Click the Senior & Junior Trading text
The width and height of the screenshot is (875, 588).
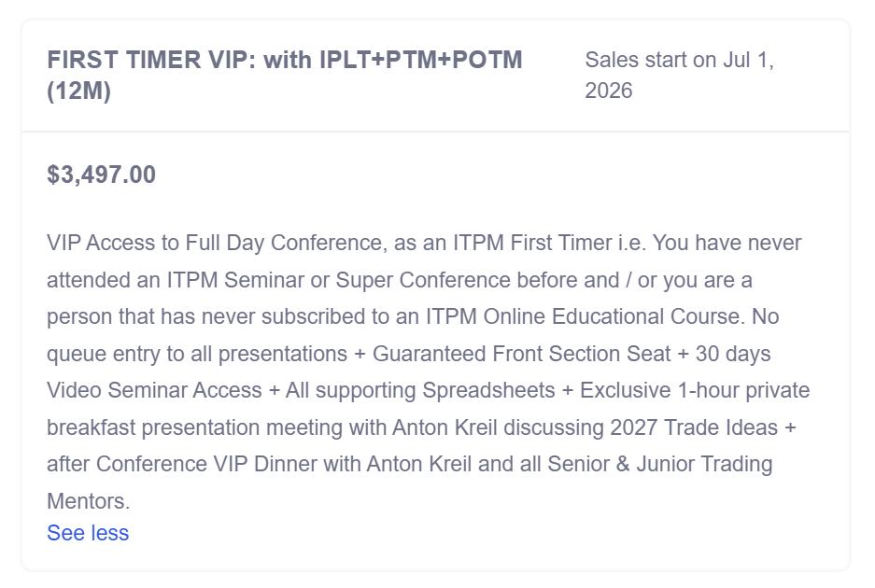[665, 464]
